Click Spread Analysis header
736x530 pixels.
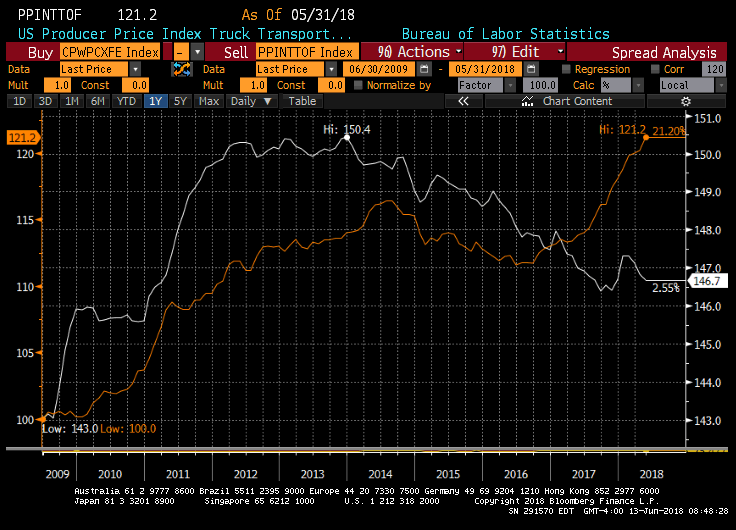(x=664, y=52)
